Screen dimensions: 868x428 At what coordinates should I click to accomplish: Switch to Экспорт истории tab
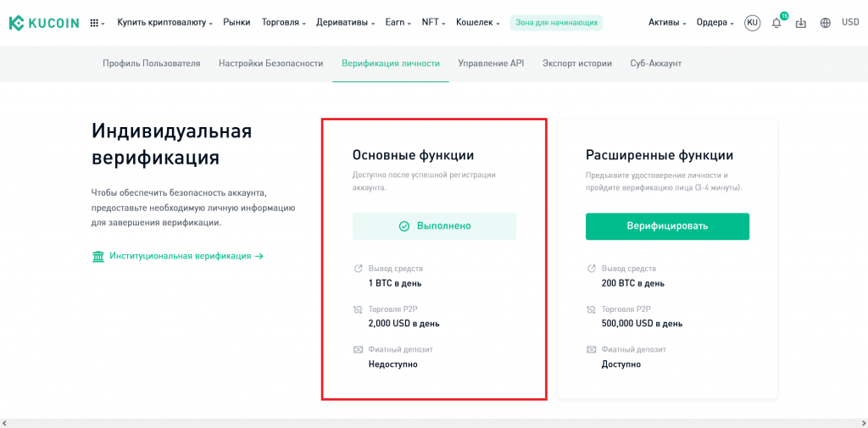(x=577, y=64)
